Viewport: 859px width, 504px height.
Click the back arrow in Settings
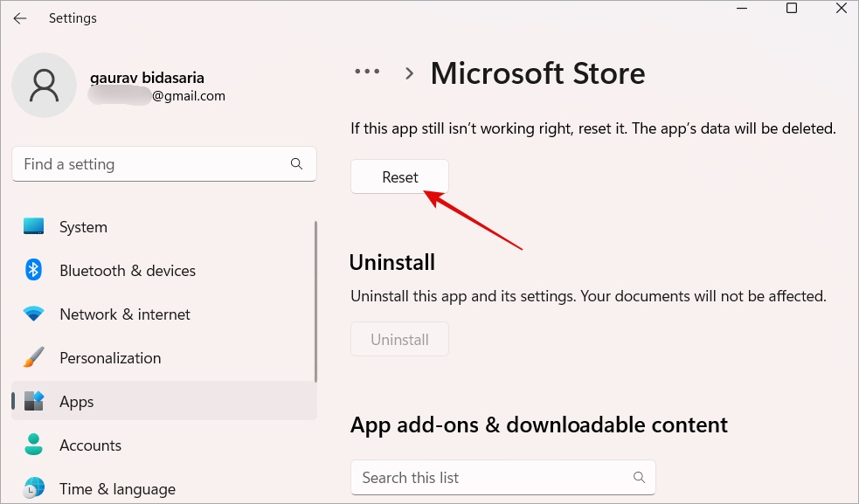[x=20, y=18]
